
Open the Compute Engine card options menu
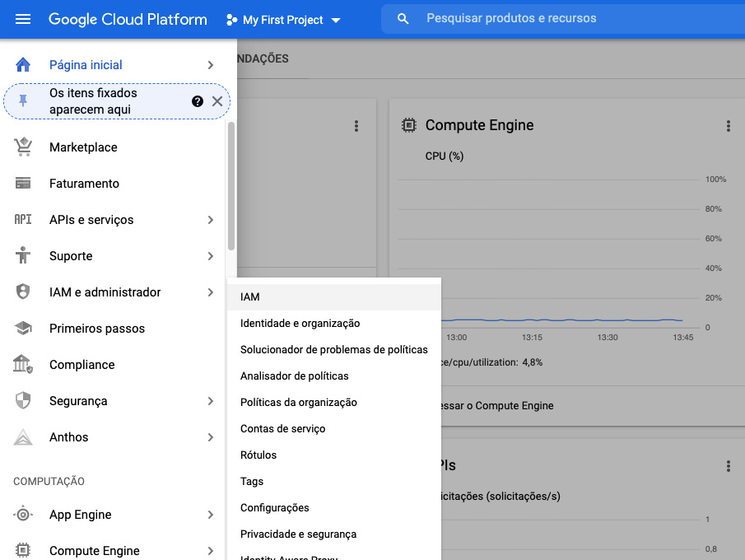click(x=728, y=126)
